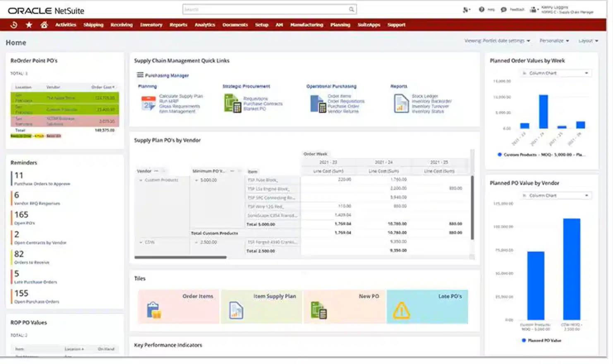Open the Reports menu in navigation bar
The height and width of the screenshot is (364, 613).
pyautogui.click(x=178, y=25)
